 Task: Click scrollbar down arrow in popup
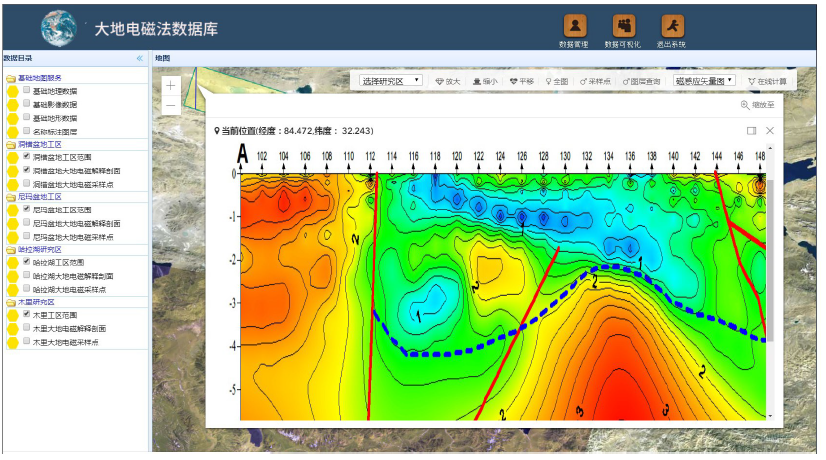point(770,416)
